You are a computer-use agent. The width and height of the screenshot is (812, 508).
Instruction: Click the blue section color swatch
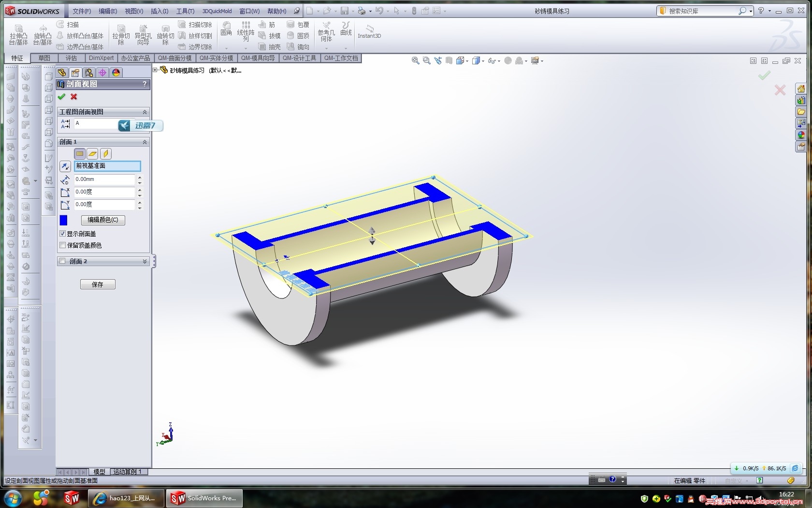(63, 220)
